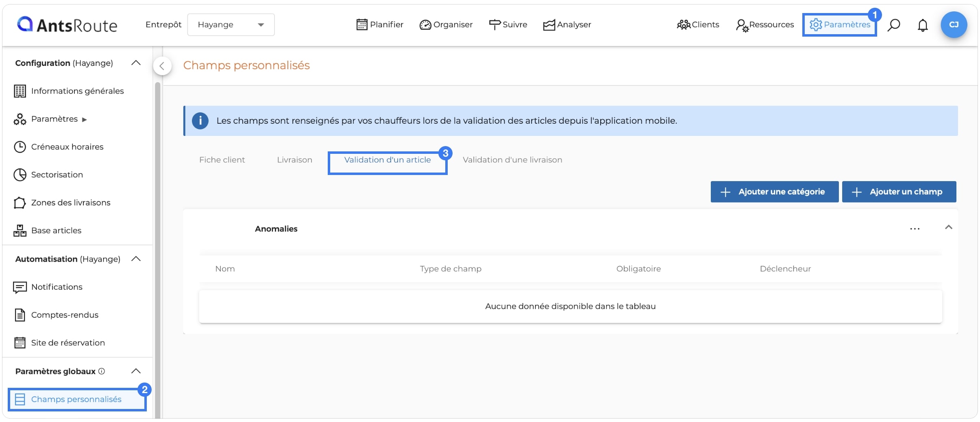This screenshot has height=422, width=980.
Task: Select the Validation d'un article tab
Action: pos(388,160)
